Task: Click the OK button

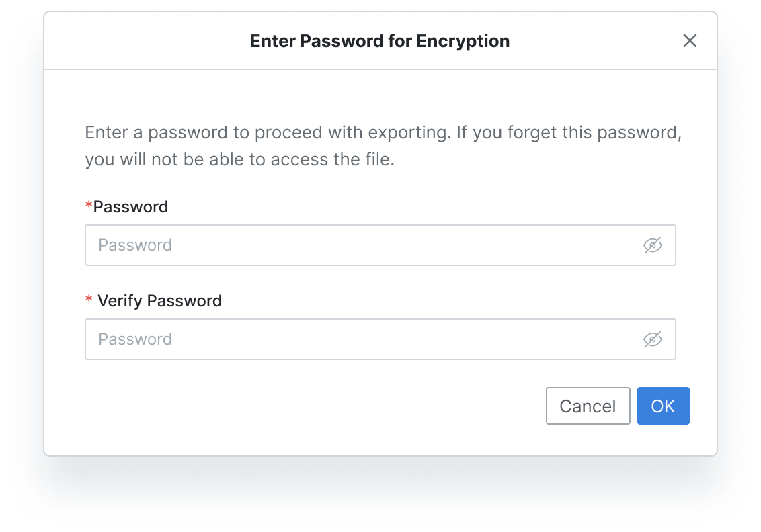Action: (x=663, y=406)
